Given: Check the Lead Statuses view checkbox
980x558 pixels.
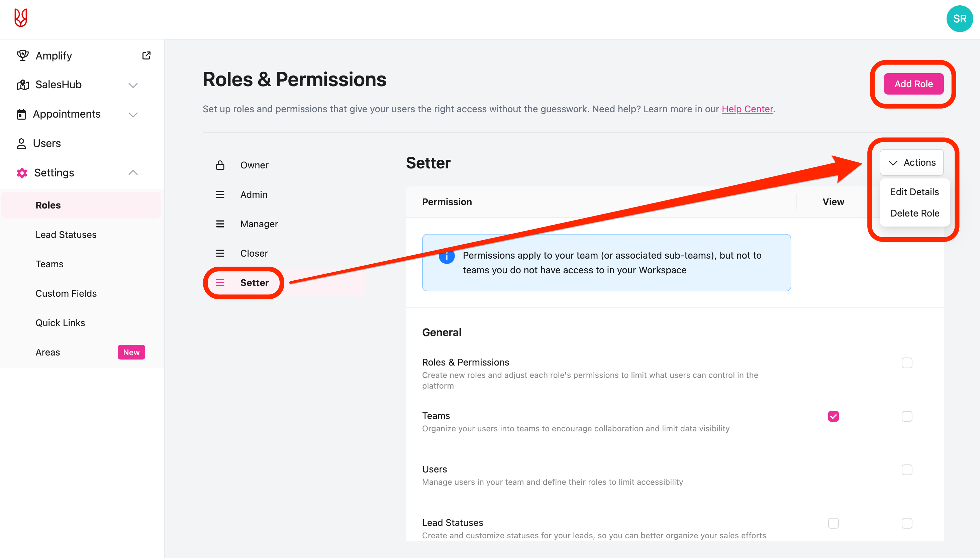Looking at the screenshot, I should (x=833, y=523).
